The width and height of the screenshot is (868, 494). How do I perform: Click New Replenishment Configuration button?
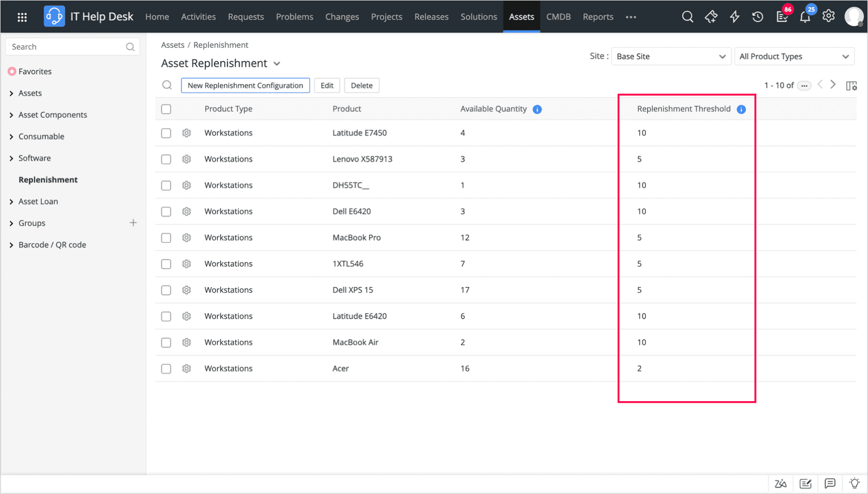246,85
